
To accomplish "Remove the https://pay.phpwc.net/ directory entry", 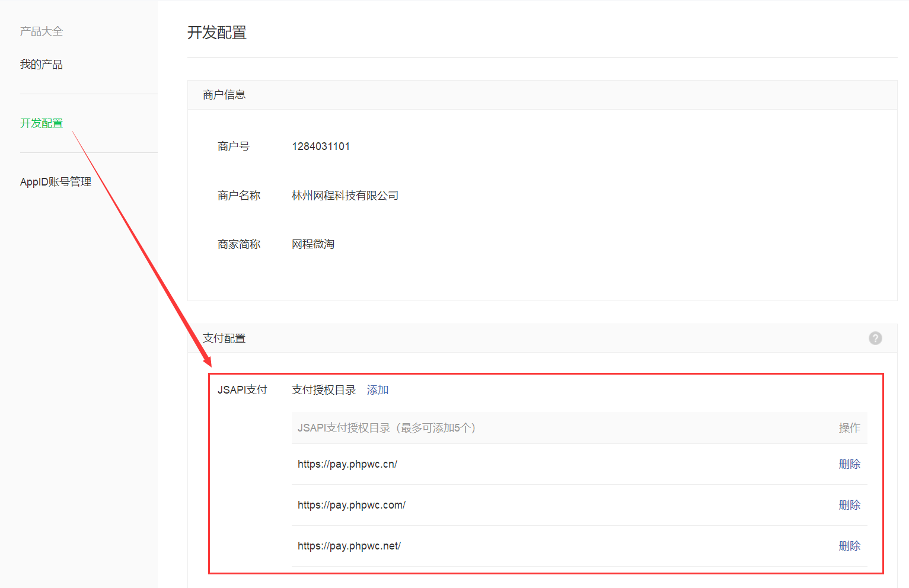I will pyautogui.click(x=849, y=546).
